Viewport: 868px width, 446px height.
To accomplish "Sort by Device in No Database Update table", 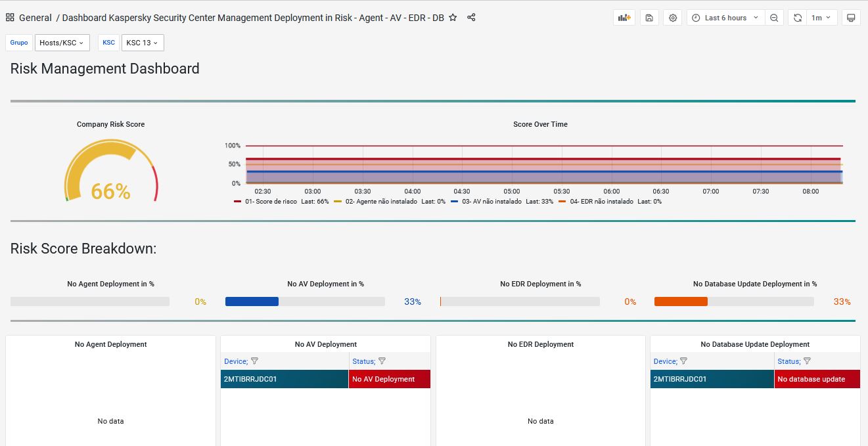I will click(x=665, y=361).
